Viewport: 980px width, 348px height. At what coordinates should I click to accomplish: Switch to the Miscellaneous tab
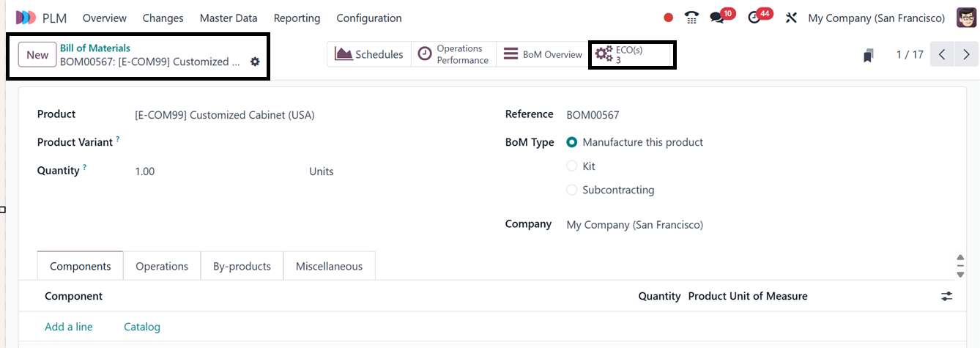[x=329, y=266]
